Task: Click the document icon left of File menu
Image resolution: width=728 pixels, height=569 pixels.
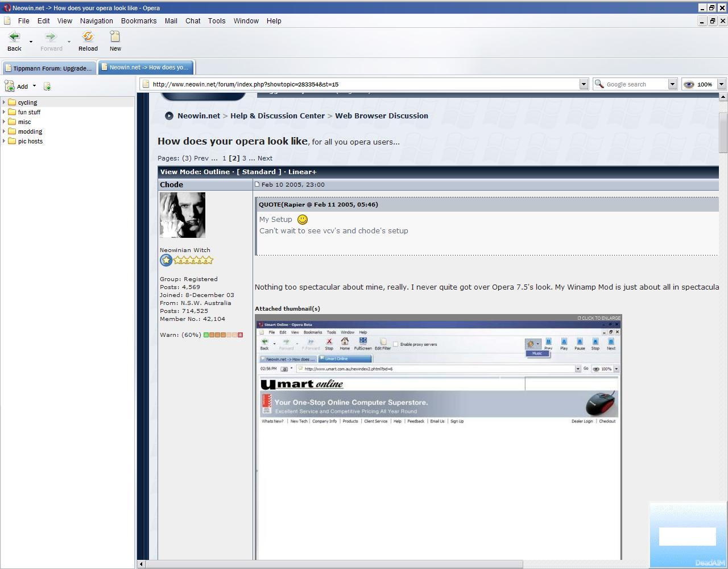Action: [7, 21]
